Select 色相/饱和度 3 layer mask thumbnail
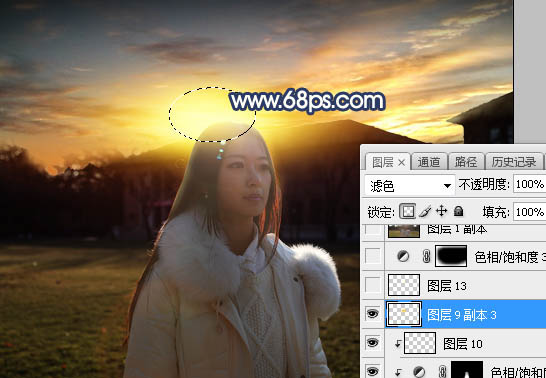The image size is (546, 378). tap(451, 256)
